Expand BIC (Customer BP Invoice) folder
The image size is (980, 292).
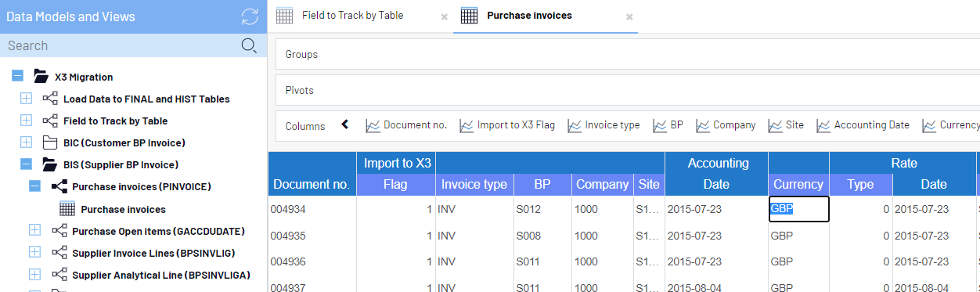[26, 142]
